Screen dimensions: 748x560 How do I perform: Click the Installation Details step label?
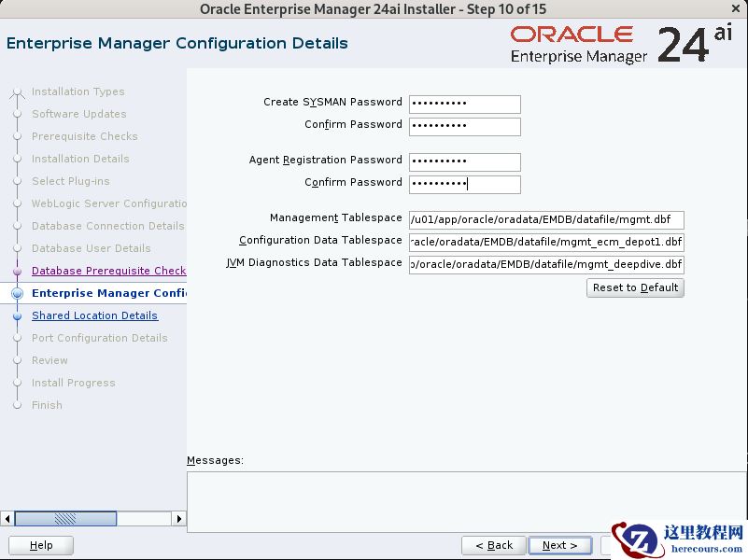pos(80,159)
